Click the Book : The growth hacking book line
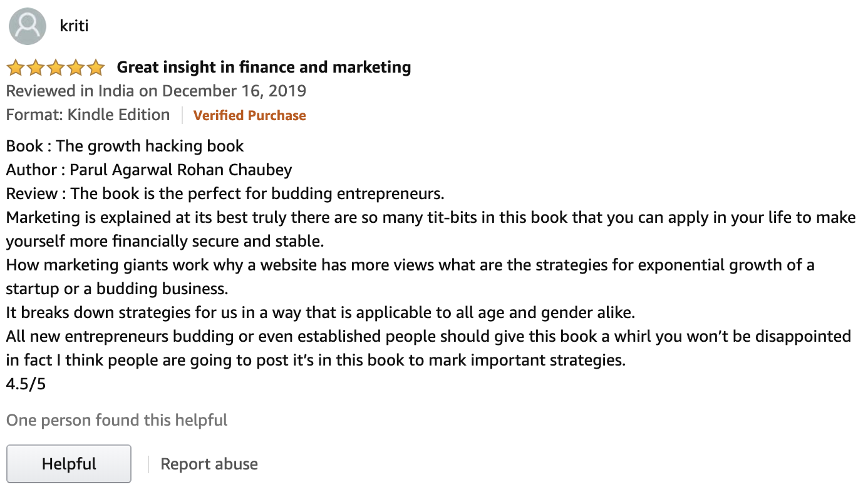Screen dimensions: 868x497 click(x=125, y=146)
